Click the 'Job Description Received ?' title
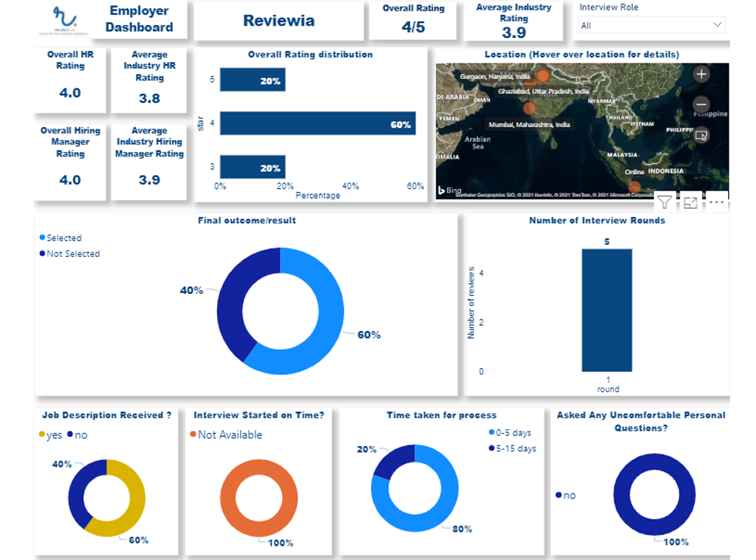The width and height of the screenshot is (756, 560). [x=107, y=415]
